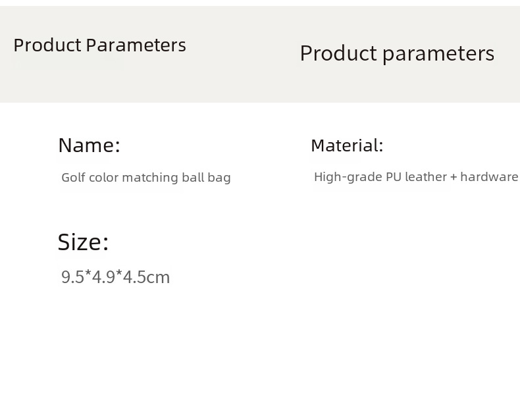Select the "Size:" label
520x420 pixels.
(x=83, y=242)
